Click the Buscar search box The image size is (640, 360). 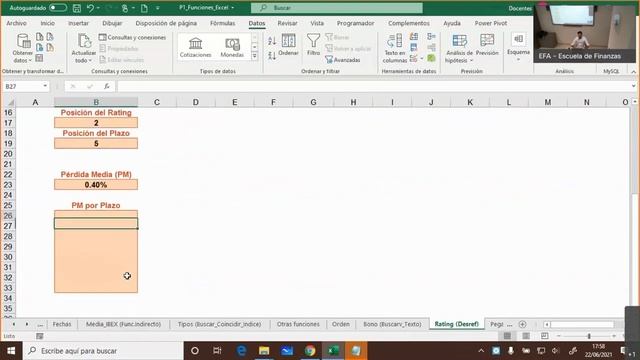[337, 8]
